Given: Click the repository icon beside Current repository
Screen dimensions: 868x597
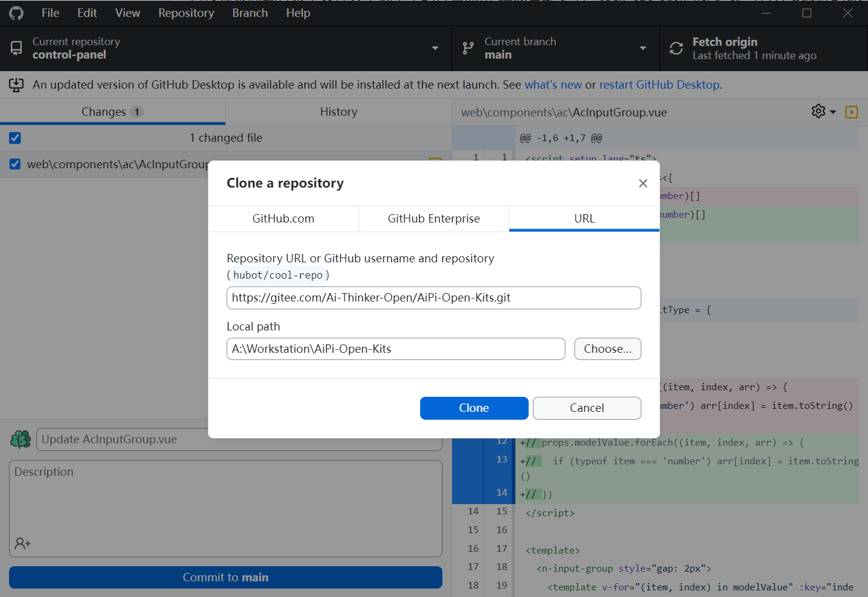Looking at the screenshot, I should point(16,48).
